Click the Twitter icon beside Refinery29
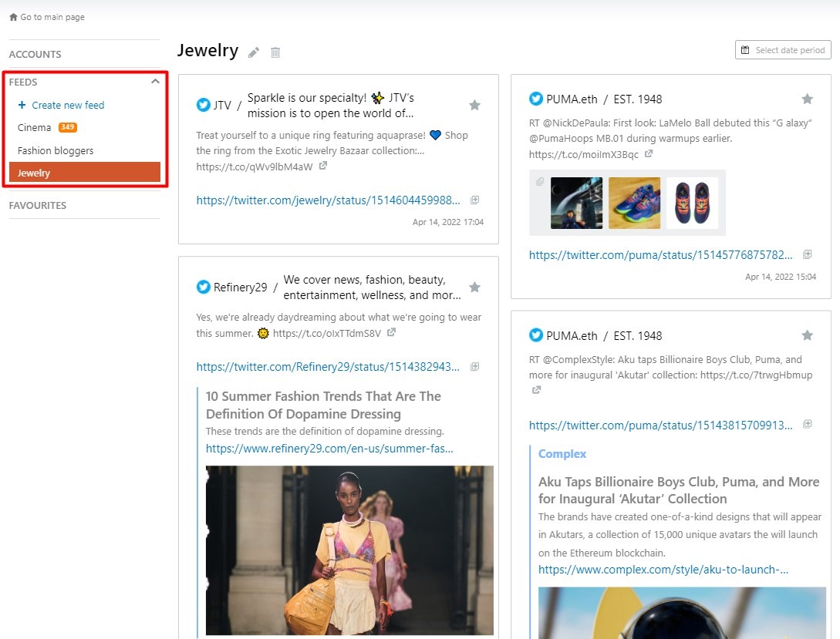This screenshot has width=840, height=639. tap(204, 287)
